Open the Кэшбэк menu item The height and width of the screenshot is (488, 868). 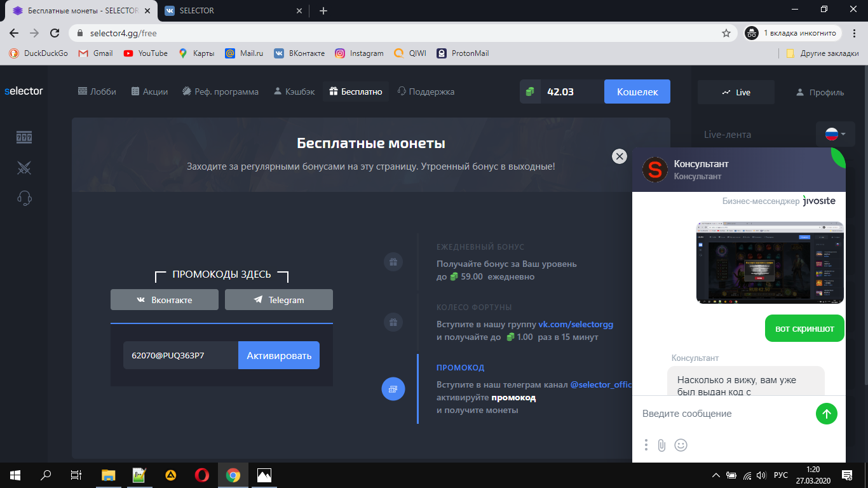coord(294,91)
